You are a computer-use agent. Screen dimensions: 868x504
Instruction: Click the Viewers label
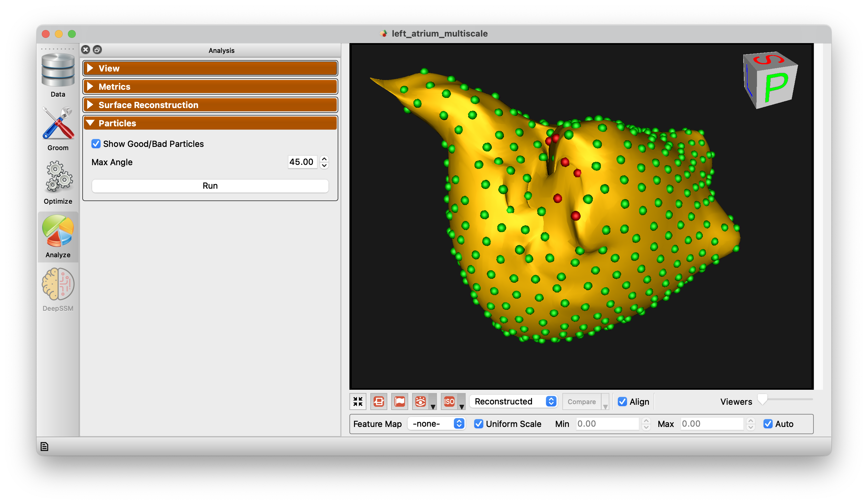(x=736, y=402)
